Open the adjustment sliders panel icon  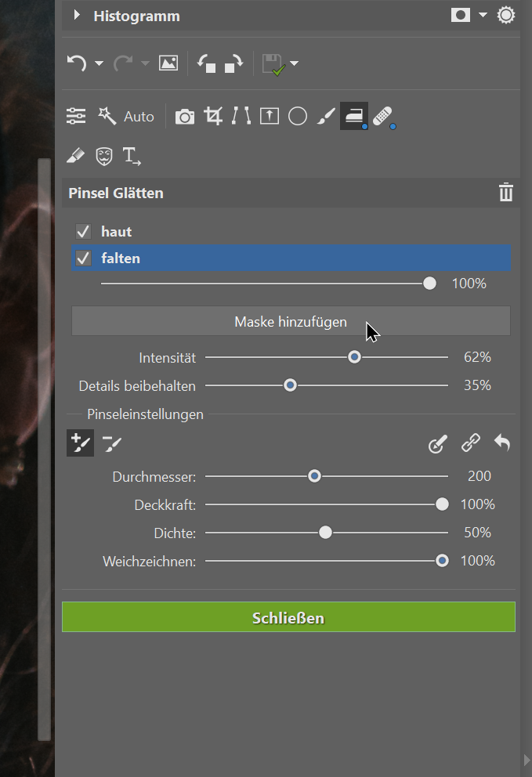(x=76, y=117)
